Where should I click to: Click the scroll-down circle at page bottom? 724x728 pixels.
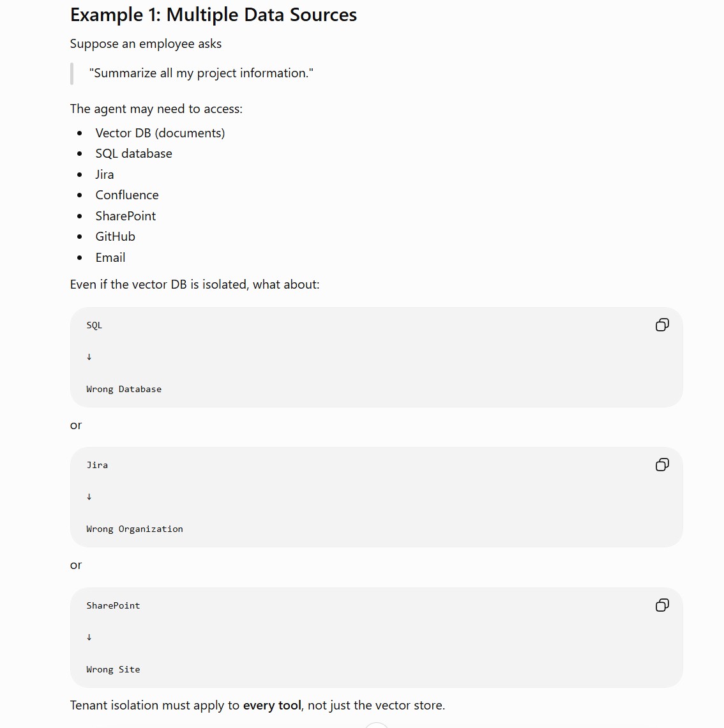(377, 725)
